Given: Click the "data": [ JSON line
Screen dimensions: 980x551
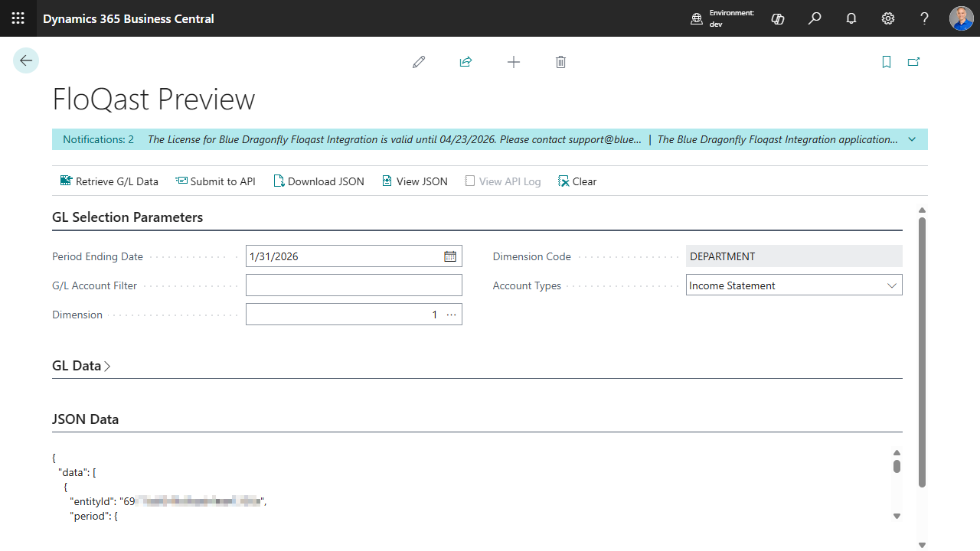Looking at the screenshot, I should (76, 472).
